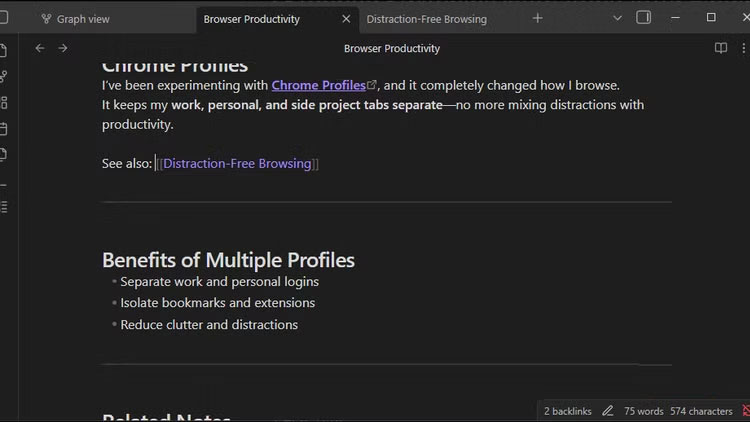This screenshot has height=422, width=750.
Task: Switch to the Graph view tab
Action: (x=83, y=19)
